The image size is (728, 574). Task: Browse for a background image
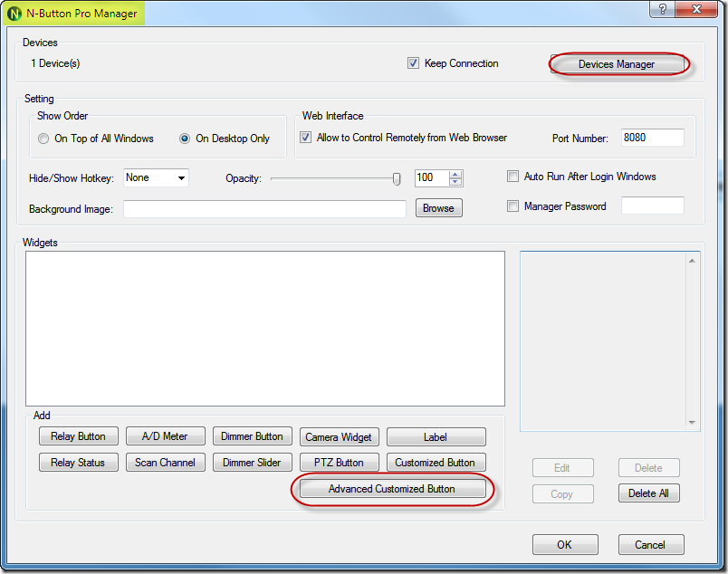438,208
